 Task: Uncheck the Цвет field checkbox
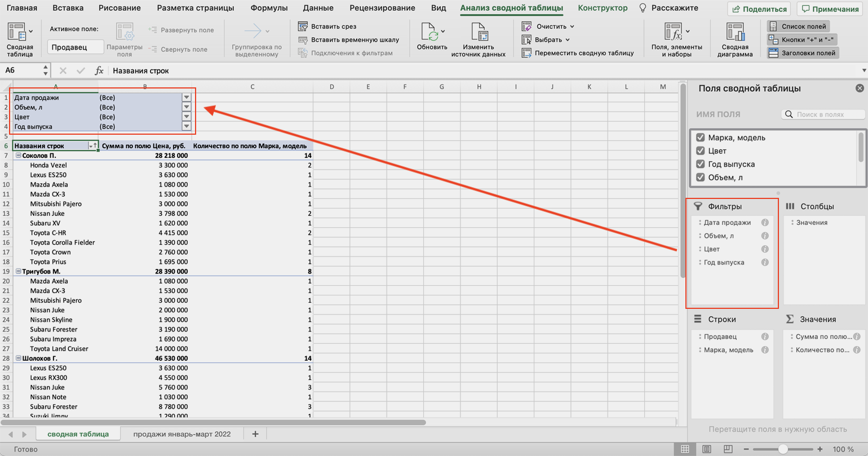pyautogui.click(x=701, y=151)
